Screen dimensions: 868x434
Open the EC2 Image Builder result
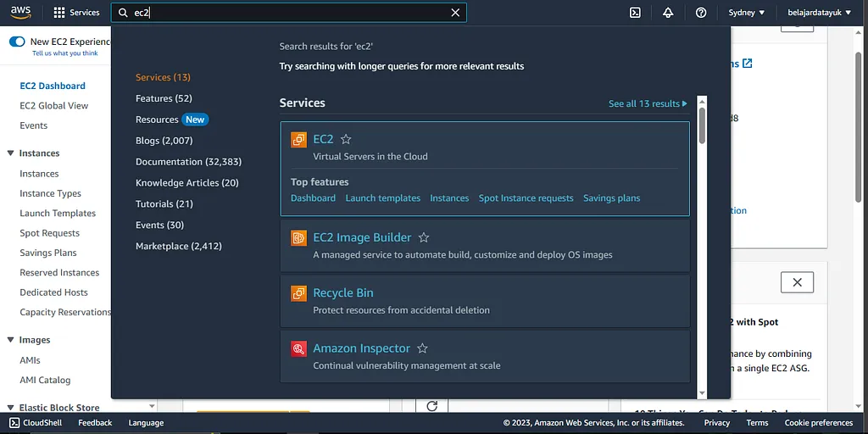coord(362,237)
